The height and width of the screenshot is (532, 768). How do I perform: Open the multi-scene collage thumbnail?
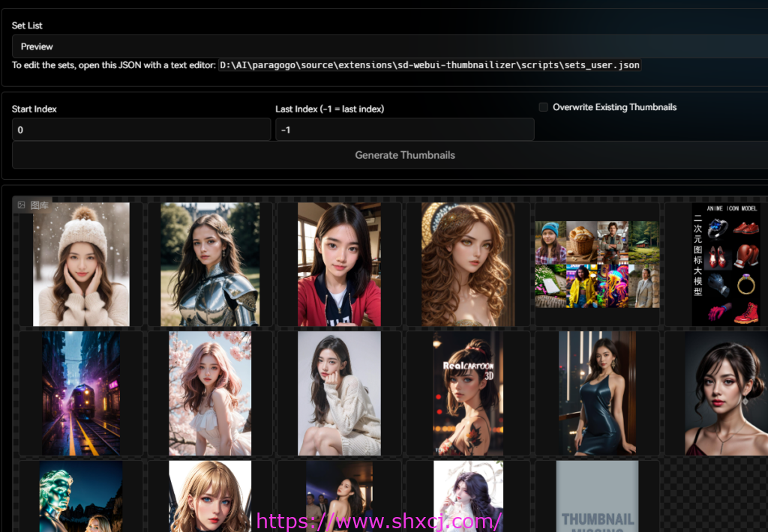coord(597,264)
